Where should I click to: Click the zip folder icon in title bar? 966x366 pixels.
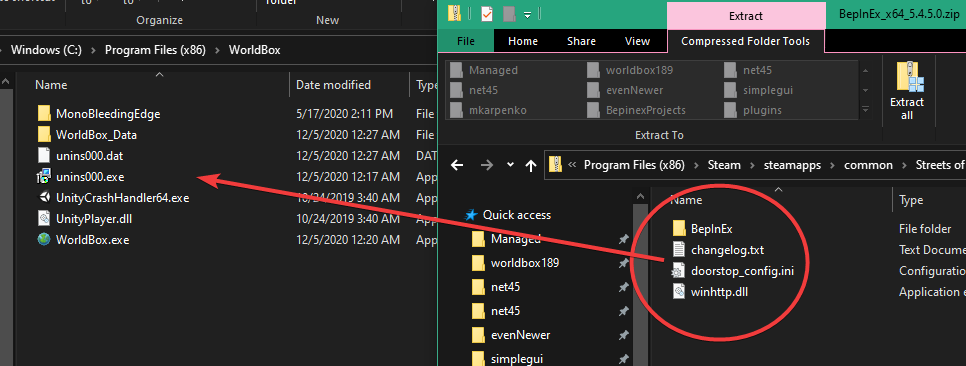[x=454, y=14]
